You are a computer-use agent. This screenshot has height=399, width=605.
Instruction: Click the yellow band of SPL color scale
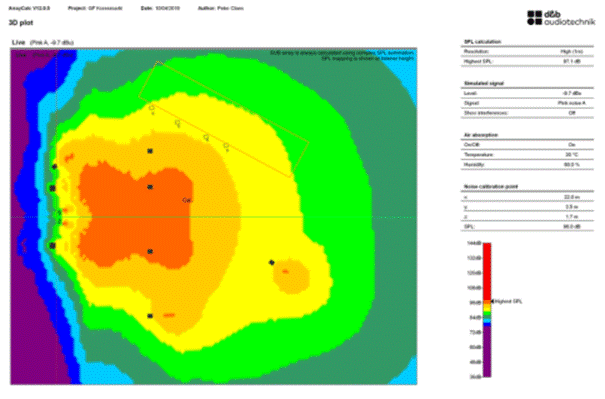(x=487, y=309)
